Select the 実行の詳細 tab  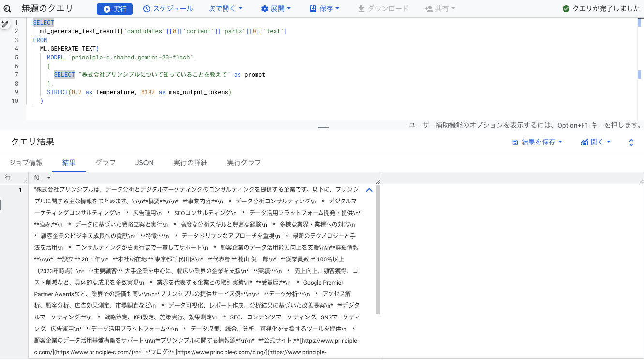pos(190,162)
